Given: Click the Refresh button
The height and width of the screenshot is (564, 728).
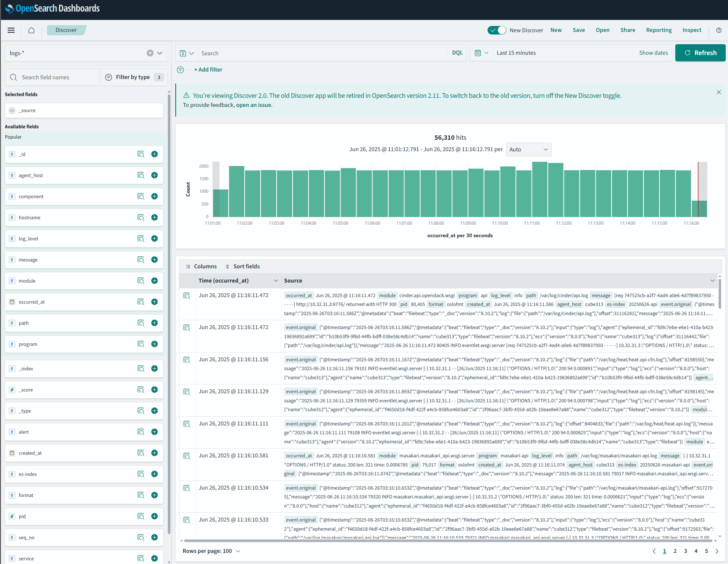Looking at the screenshot, I should pos(700,53).
